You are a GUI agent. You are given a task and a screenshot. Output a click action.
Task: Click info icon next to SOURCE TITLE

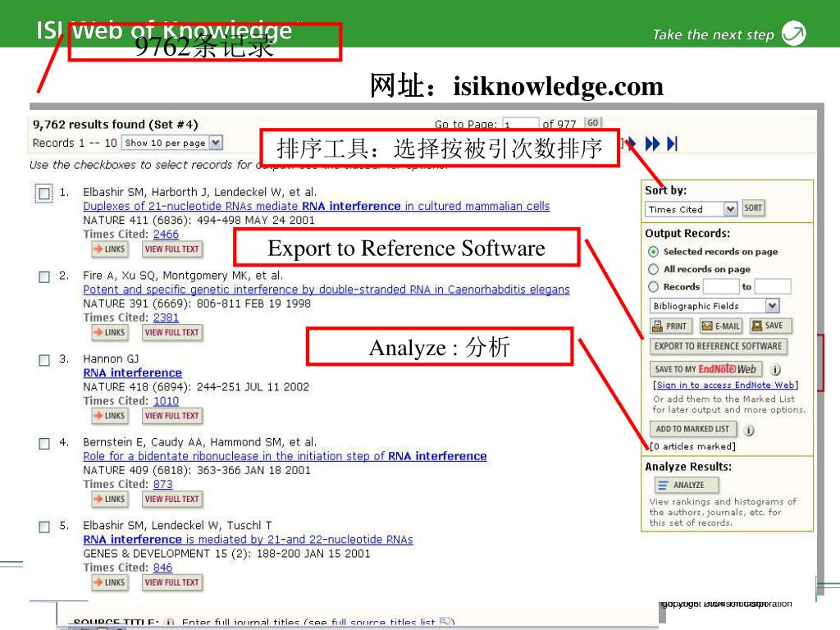point(170,622)
